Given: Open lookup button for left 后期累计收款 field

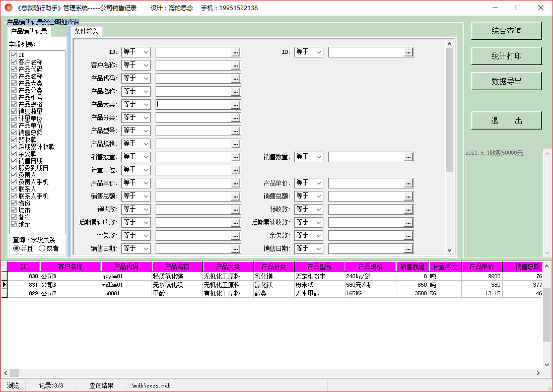Looking at the screenshot, I should pyautogui.click(x=236, y=223).
